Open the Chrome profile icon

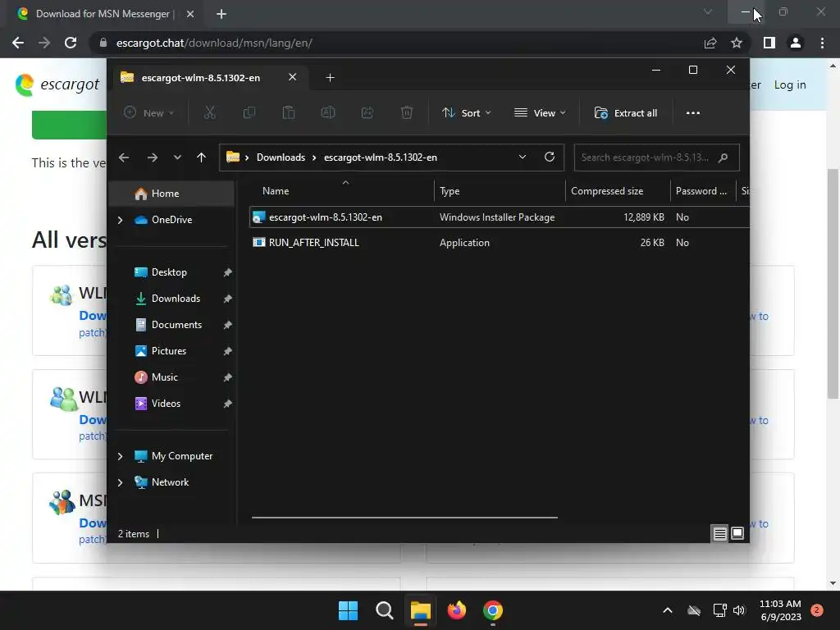796,43
